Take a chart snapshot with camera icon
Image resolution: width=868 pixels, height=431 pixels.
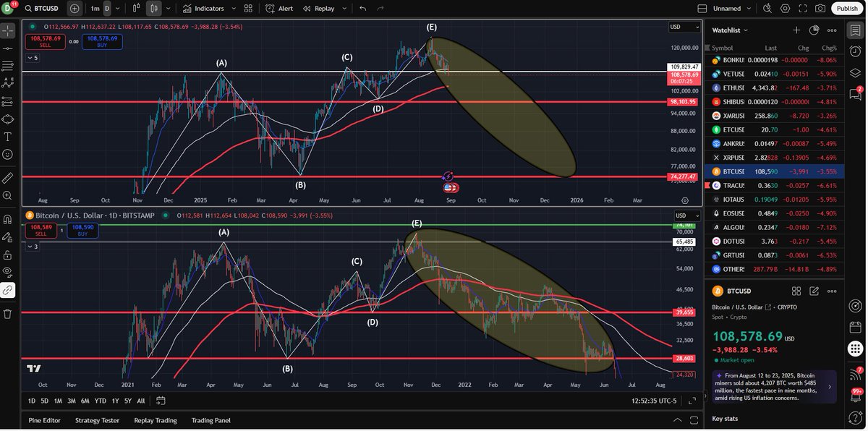pos(820,9)
